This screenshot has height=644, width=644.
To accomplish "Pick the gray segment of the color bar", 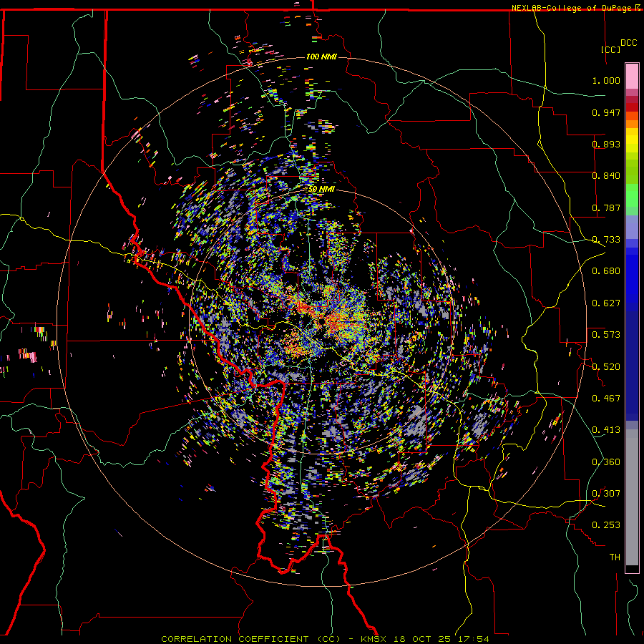I will pyautogui.click(x=632, y=497).
